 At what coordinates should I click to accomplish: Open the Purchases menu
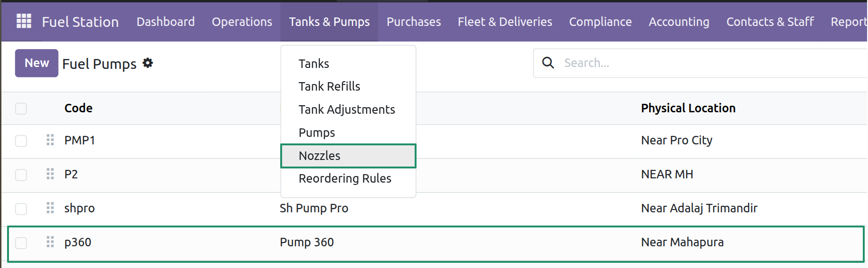pos(414,22)
